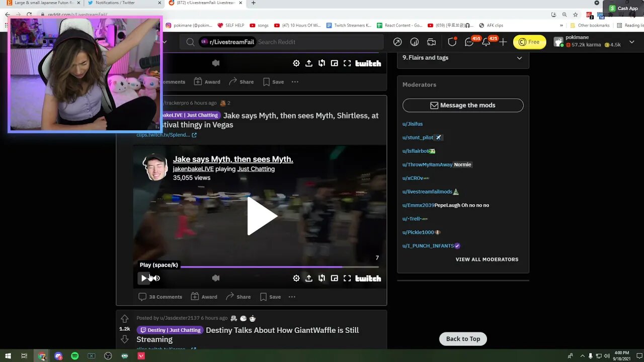Click share upload icon on upper clip player
Viewport: 644px width, 362px height.
click(309, 63)
